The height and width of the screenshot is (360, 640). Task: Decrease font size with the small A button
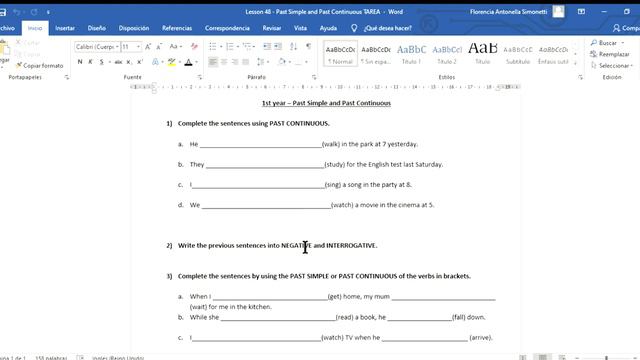point(159,47)
